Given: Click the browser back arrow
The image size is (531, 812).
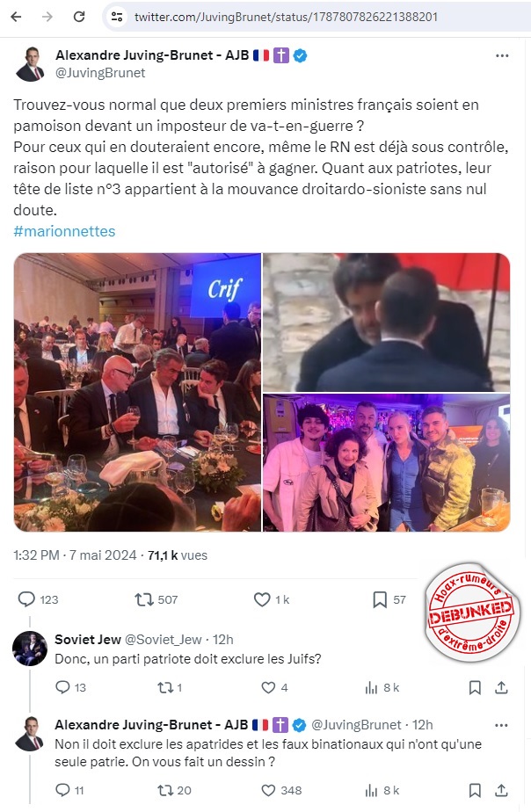Looking at the screenshot, I should pos(16,17).
